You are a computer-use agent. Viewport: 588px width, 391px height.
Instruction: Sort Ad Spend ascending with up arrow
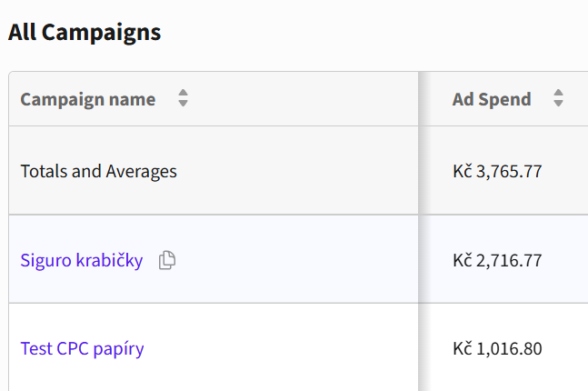click(558, 93)
